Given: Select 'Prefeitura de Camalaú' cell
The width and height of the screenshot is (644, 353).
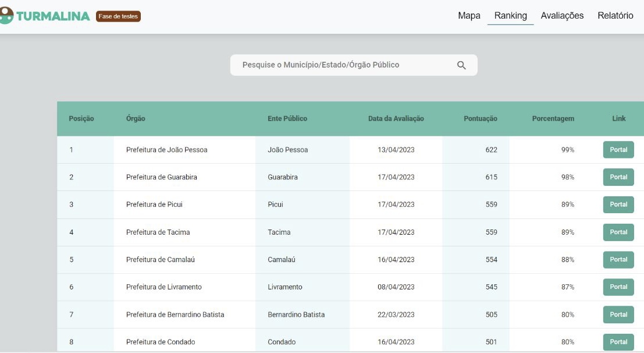Looking at the screenshot, I should [160, 260].
